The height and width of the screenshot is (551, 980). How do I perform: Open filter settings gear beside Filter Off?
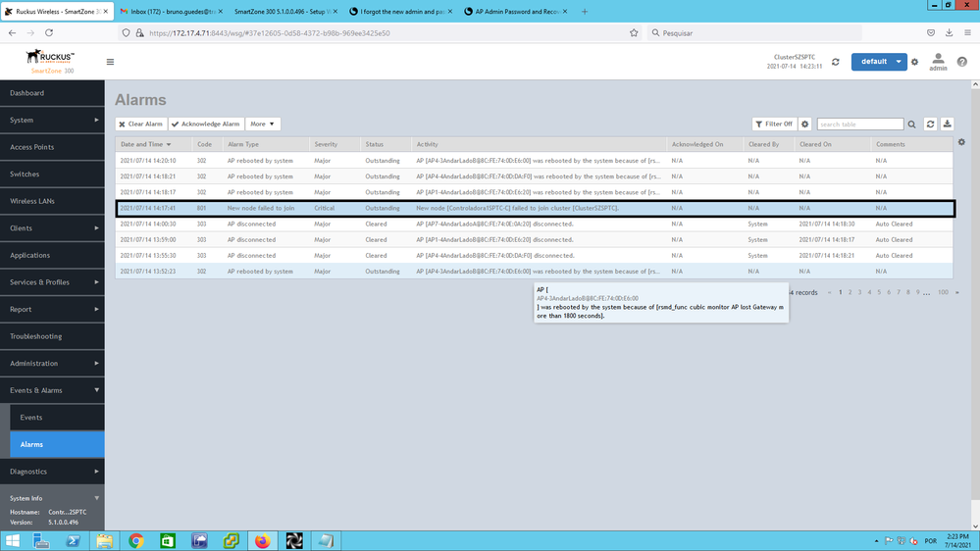point(805,125)
